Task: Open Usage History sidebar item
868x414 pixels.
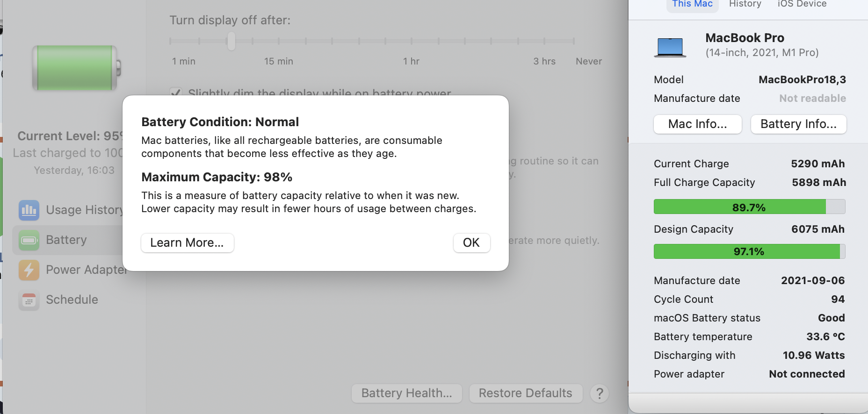Action: click(x=70, y=210)
